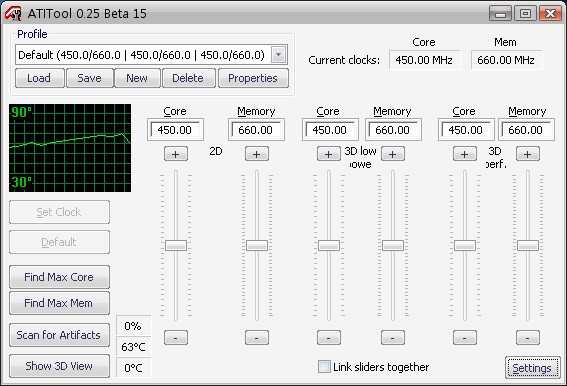Click the 3D perf Memory slider thumb
This screenshot has width=567, height=386.
coord(528,245)
